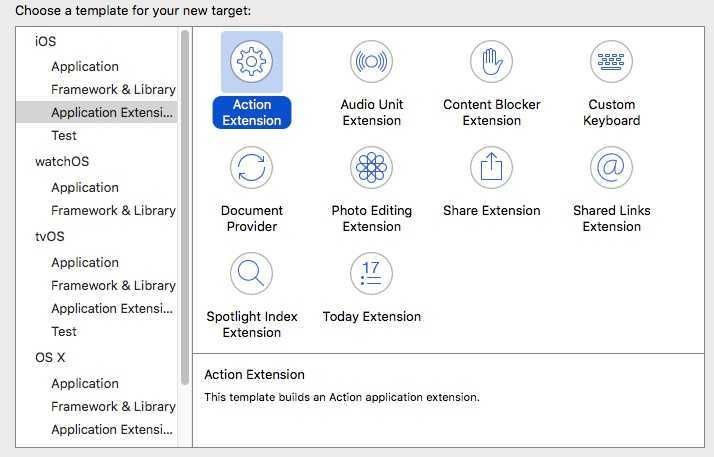Select the Today Extension calendar icon

(372, 274)
